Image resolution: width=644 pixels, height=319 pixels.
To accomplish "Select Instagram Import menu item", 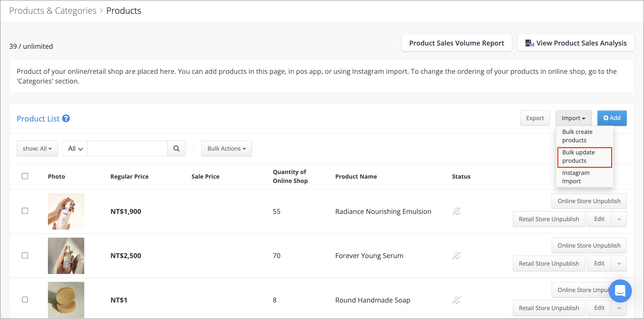I will [x=584, y=177].
